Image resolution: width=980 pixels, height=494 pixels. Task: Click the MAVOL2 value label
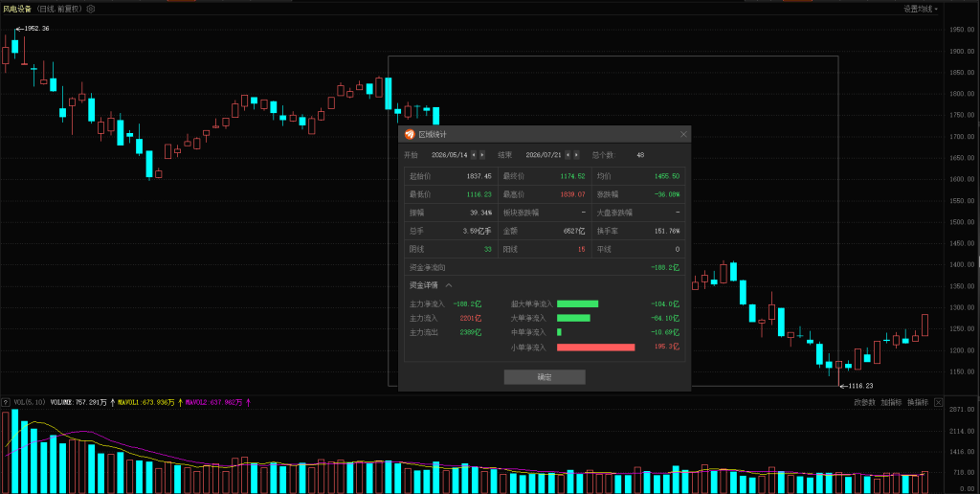click(x=213, y=403)
